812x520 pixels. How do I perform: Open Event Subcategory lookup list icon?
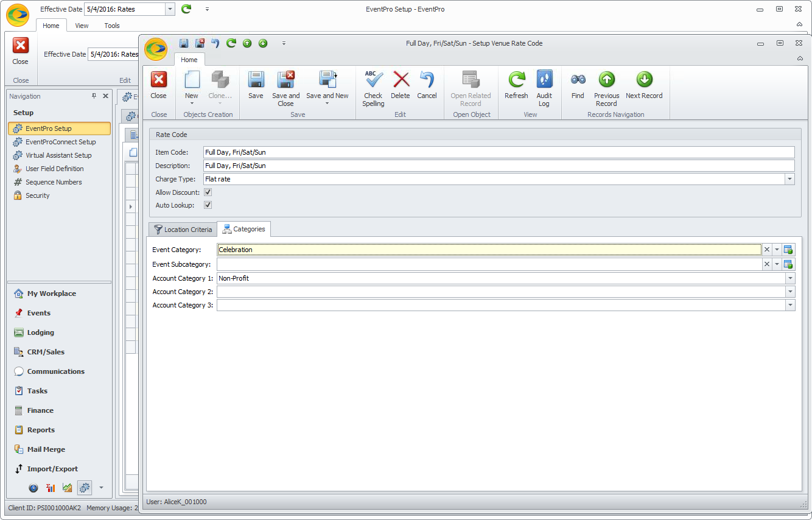788,264
